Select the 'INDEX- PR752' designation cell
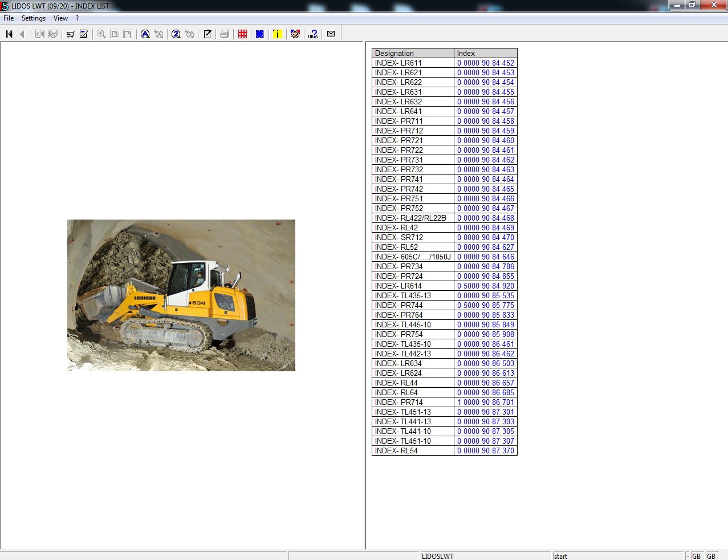The width and height of the screenshot is (728, 560). click(413, 208)
